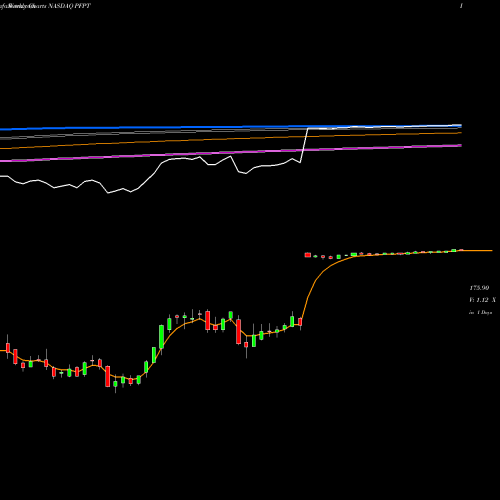Click the V: 1.12 X volume label
500x500 pixels.
[482, 300]
